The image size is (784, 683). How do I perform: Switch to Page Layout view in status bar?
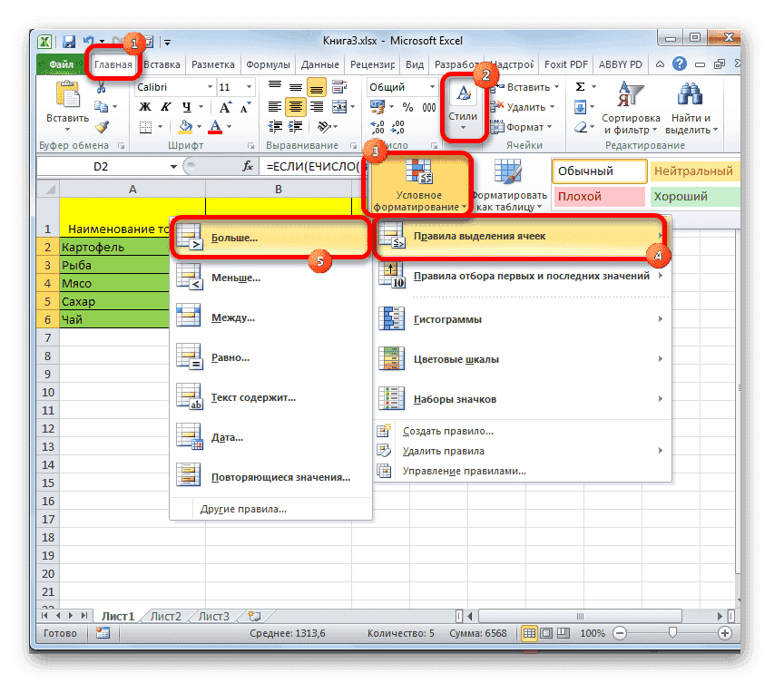(545, 633)
